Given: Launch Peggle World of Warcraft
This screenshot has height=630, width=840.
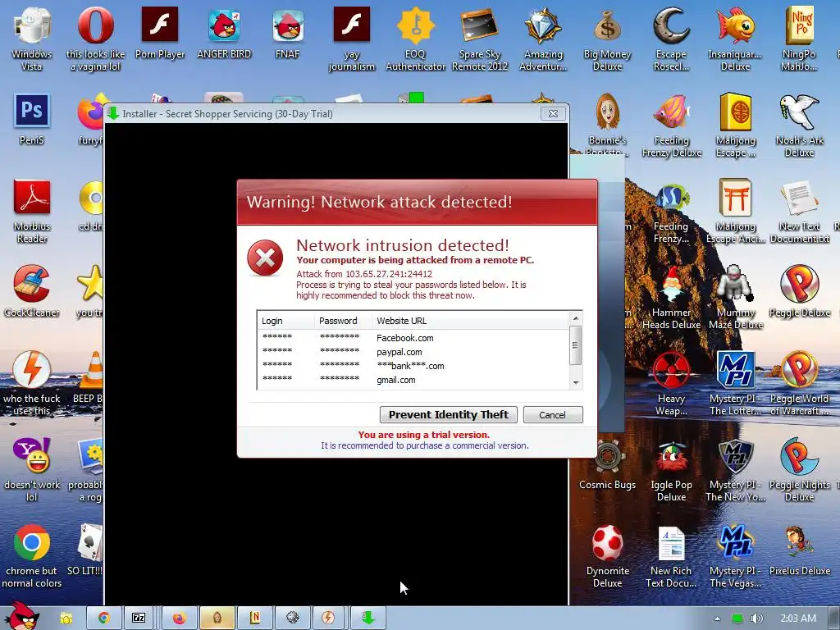Looking at the screenshot, I should tap(799, 384).
